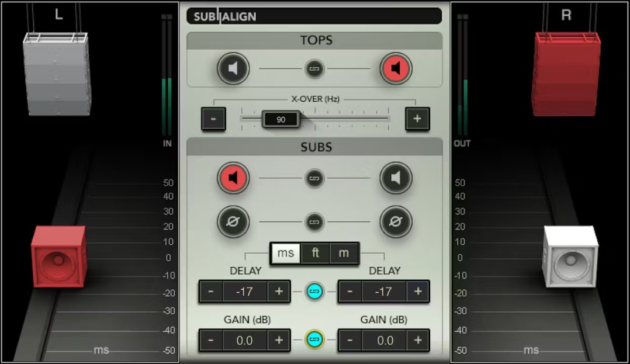Click the left gray top array speaker
Viewport: 630px width, 364px height.
pos(57,74)
